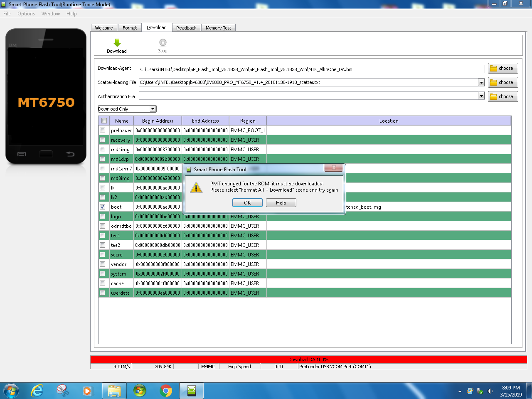The width and height of the screenshot is (532, 399).
Task: Switch to the Memory Test tab
Action: tap(218, 28)
